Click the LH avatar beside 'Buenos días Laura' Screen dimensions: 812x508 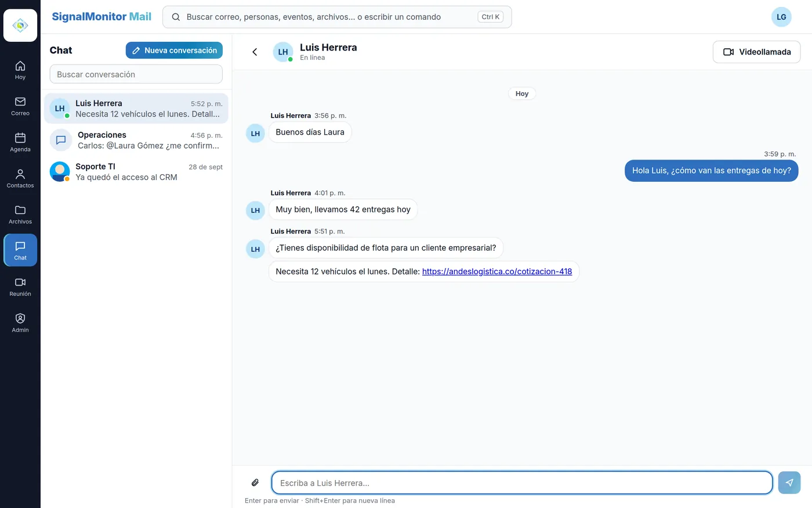[x=255, y=134]
